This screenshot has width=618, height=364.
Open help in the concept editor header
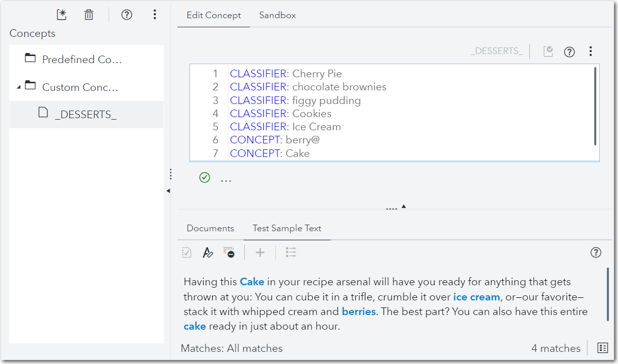(x=569, y=51)
